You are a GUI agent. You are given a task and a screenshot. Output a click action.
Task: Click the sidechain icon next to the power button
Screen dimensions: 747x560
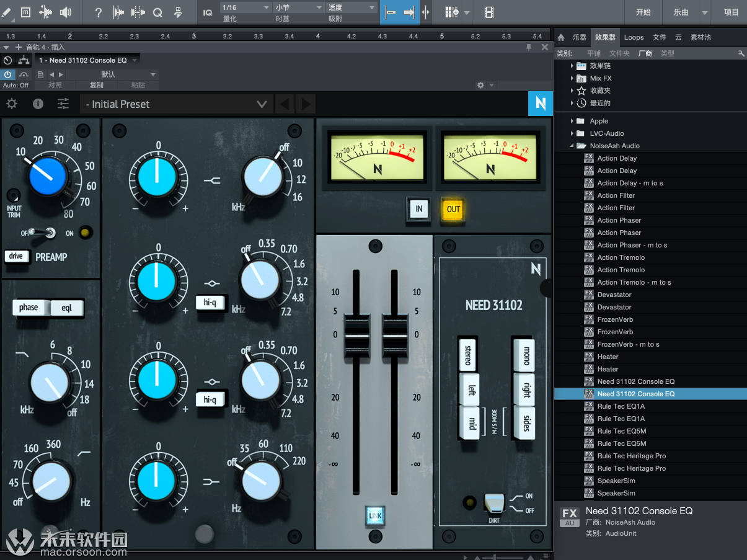[24, 74]
